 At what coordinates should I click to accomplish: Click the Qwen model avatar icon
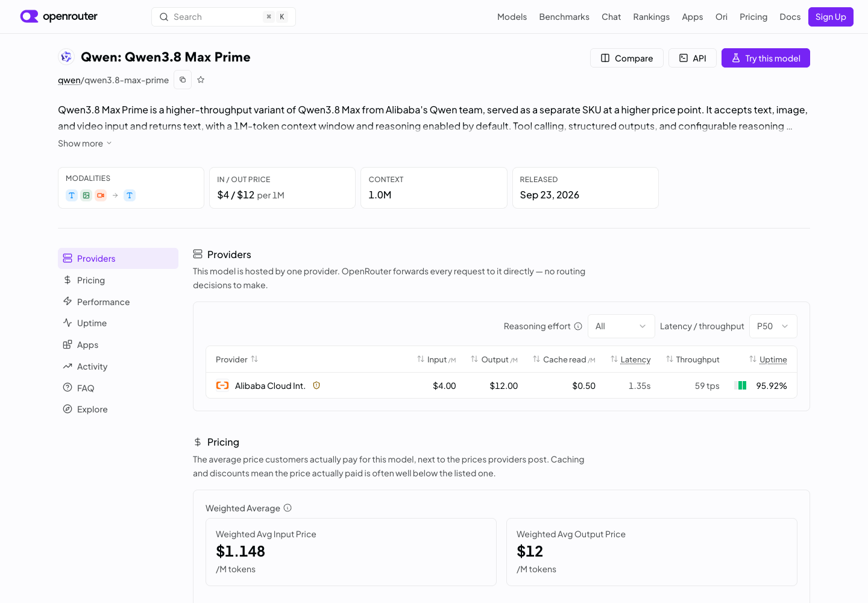click(66, 57)
